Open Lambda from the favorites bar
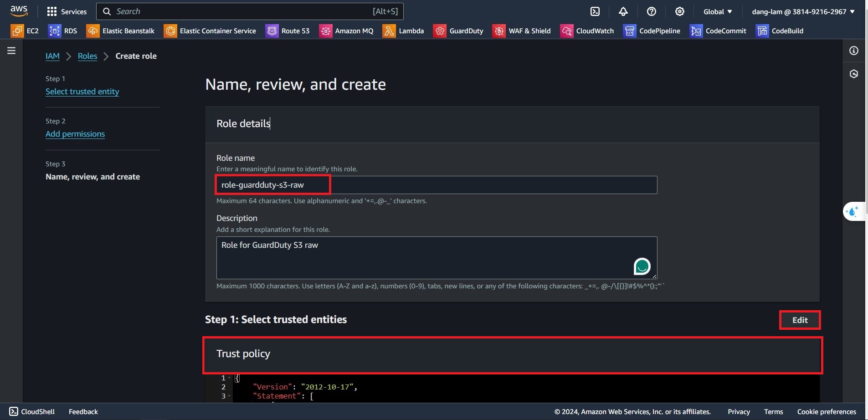868x420 pixels. [x=403, y=31]
